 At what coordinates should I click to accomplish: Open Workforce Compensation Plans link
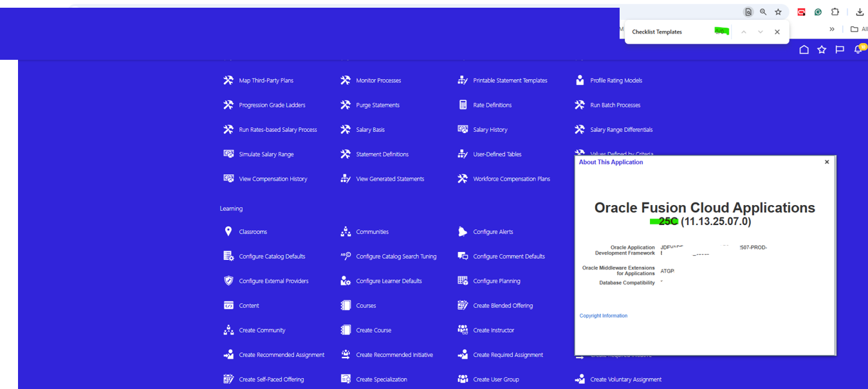[512, 179]
